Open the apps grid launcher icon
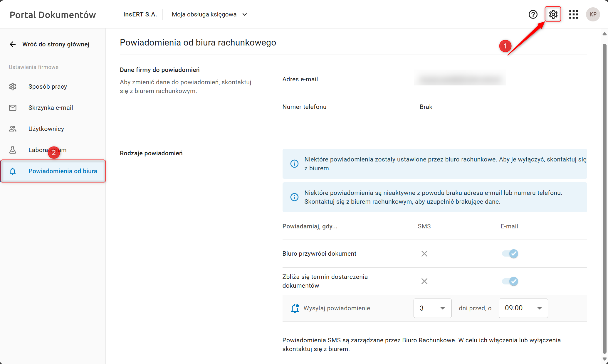Screen dimensions: 608x364 tap(573, 14)
